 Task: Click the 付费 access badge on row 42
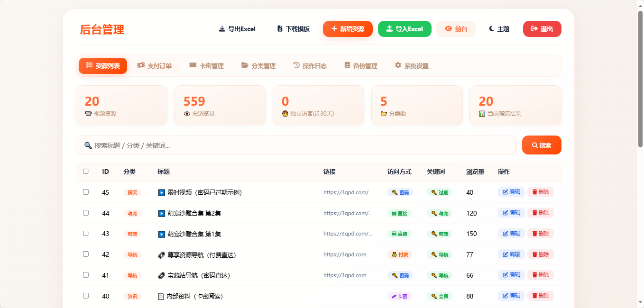click(400, 254)
